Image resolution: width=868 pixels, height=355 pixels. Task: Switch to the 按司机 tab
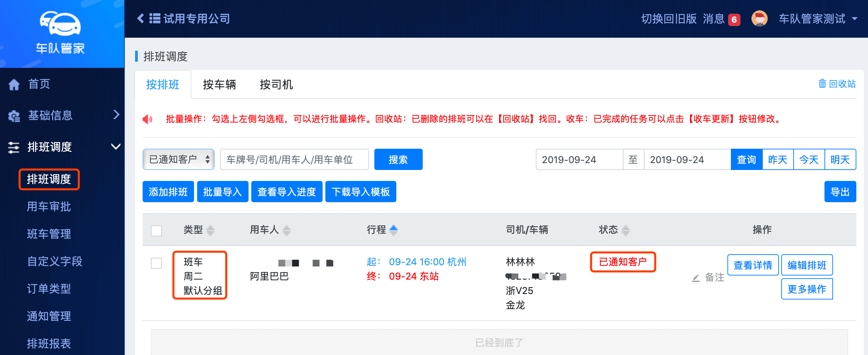coord(276,85)
